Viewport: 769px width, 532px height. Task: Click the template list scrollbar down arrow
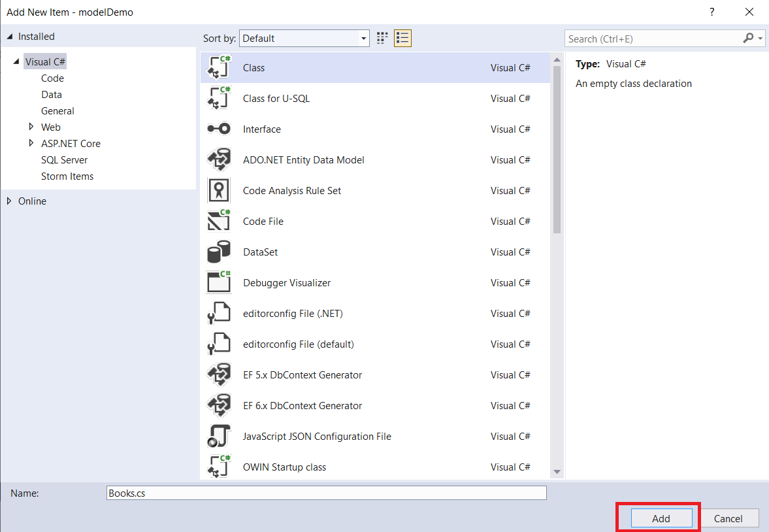click(557, 472)
